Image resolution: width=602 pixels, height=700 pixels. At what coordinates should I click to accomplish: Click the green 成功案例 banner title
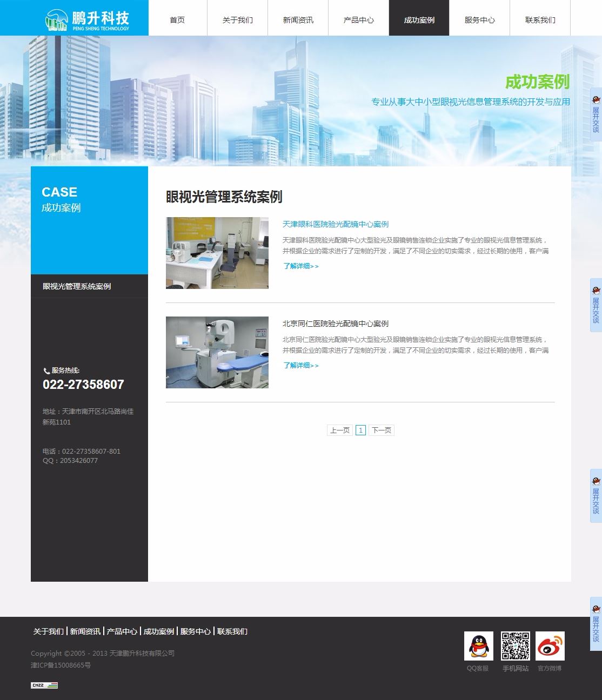(538, 82)
